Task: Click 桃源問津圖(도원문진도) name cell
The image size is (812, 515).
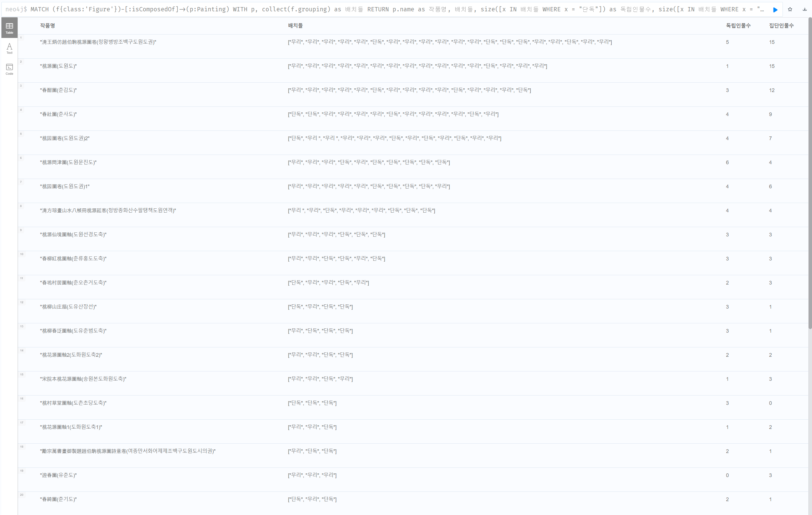Action: 69,162
